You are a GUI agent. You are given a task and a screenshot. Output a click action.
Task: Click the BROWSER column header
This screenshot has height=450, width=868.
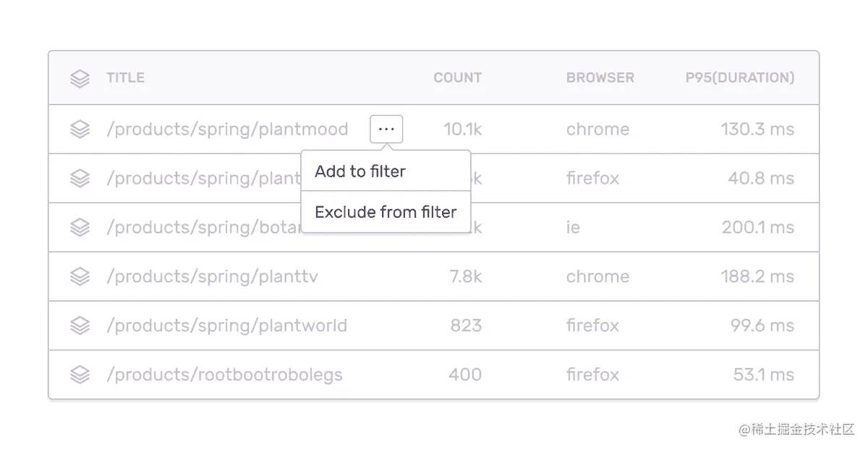[x=600, y=78]
